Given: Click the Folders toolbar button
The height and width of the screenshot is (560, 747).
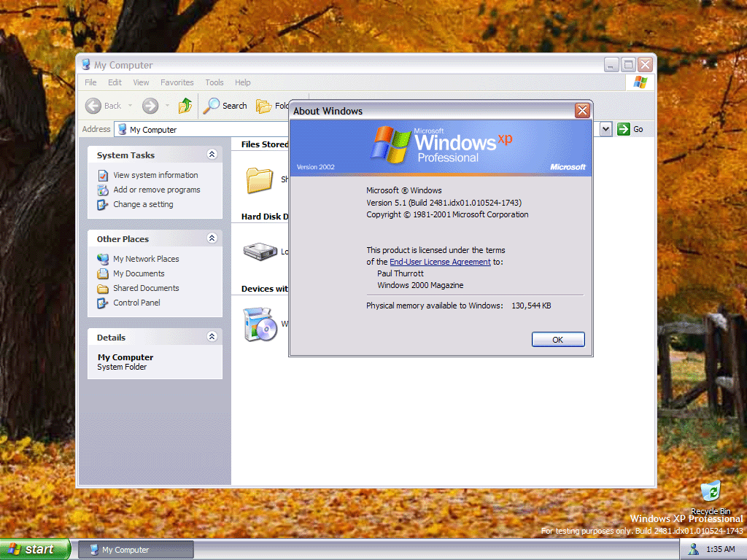Looking at the screenshot, I should (x=272, y=106).
